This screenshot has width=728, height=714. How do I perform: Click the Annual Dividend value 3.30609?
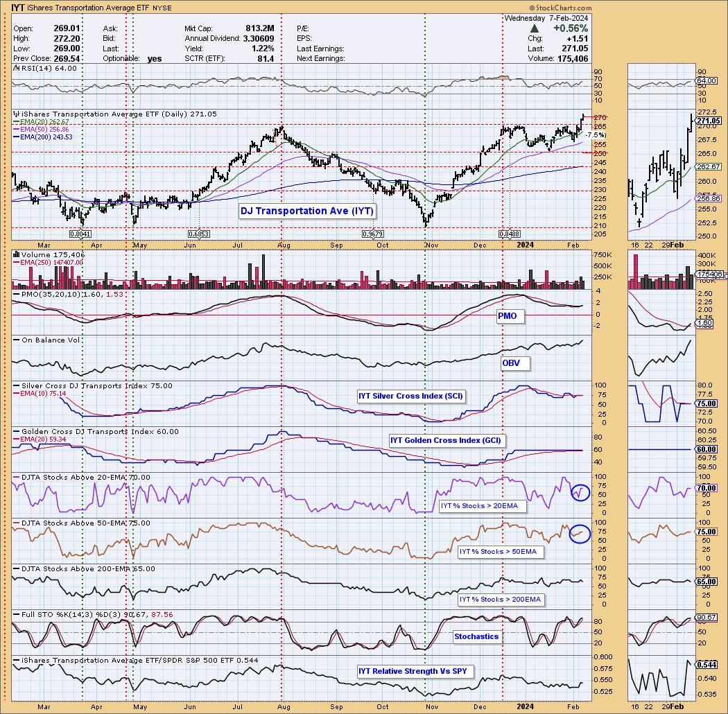(x=259, y=39)
